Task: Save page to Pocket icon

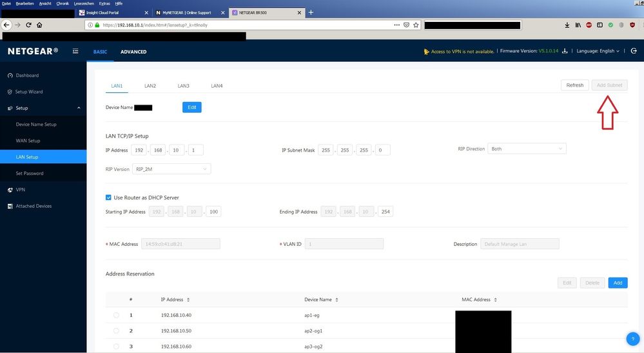Action: pyautogui.click(x=406, y=25)
